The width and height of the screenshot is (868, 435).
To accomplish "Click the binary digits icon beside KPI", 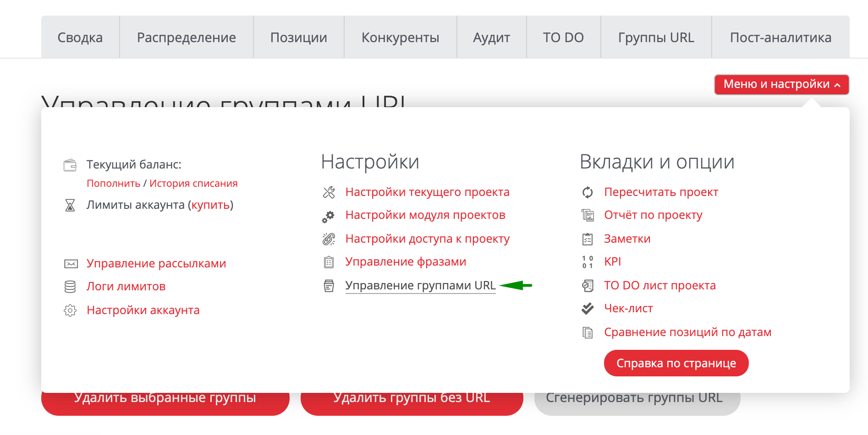I will click(x=588, y=262).
